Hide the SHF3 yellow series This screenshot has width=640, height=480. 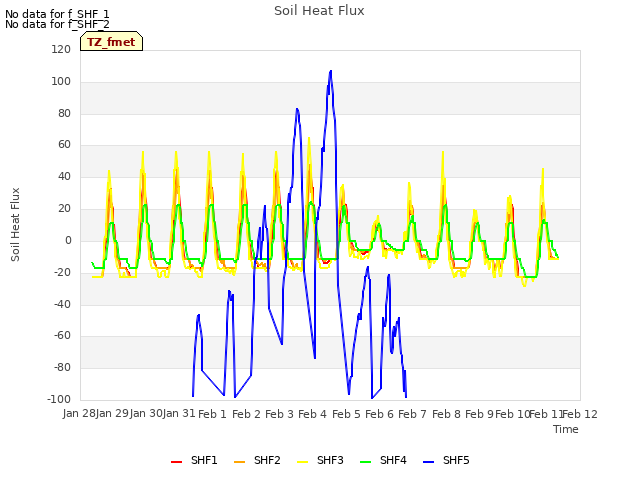tap(320, 460)
